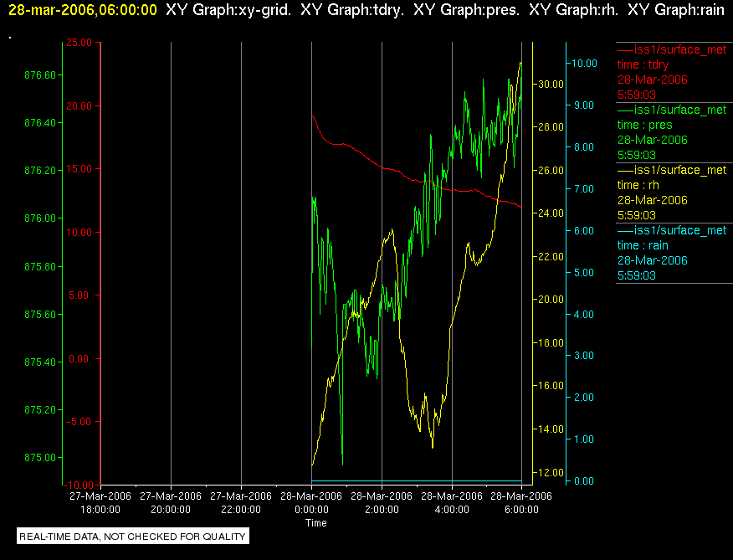Select the 'XY Graph:rh.' title text

(x=573, y=10)
